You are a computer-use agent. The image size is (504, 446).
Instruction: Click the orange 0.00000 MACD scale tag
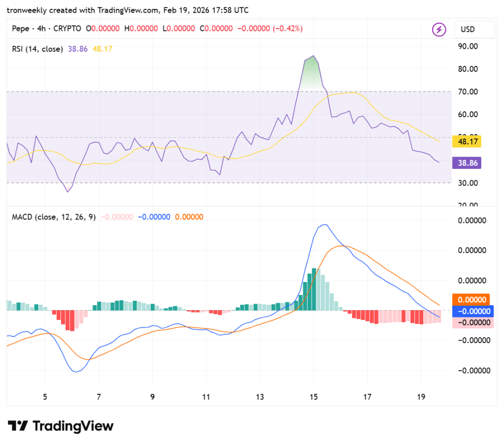471,300
